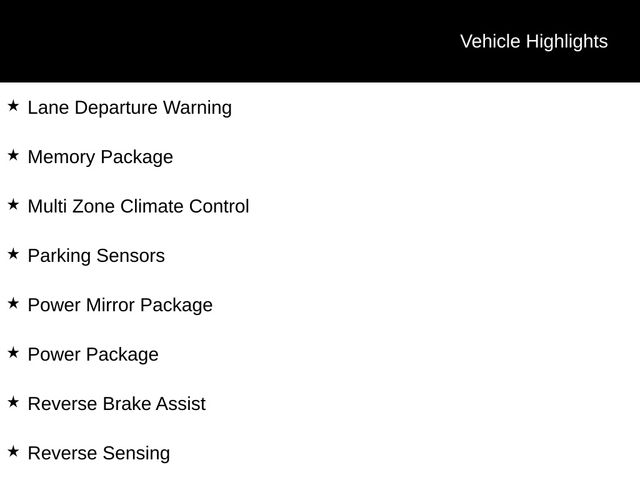Click the Reverse Sensing feature text
The width and height of the screenshot is (640, 480).
point(99,453)
